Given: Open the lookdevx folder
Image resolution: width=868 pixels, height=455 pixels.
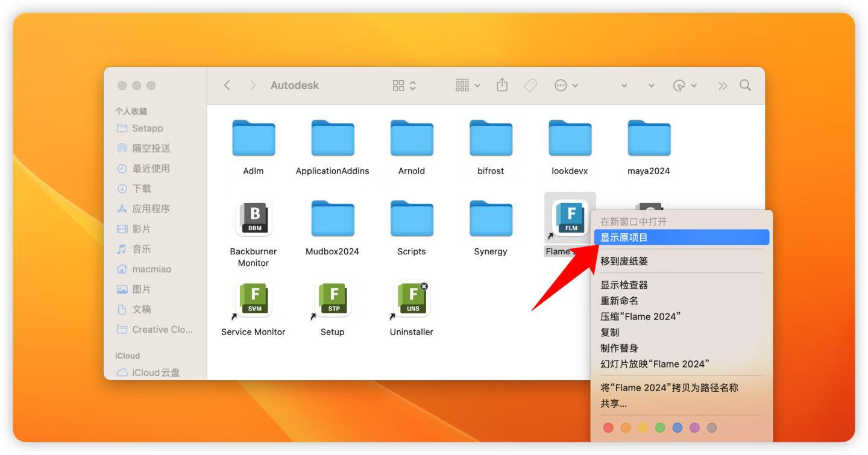Looking at the screenshot, I should (570, 138).
